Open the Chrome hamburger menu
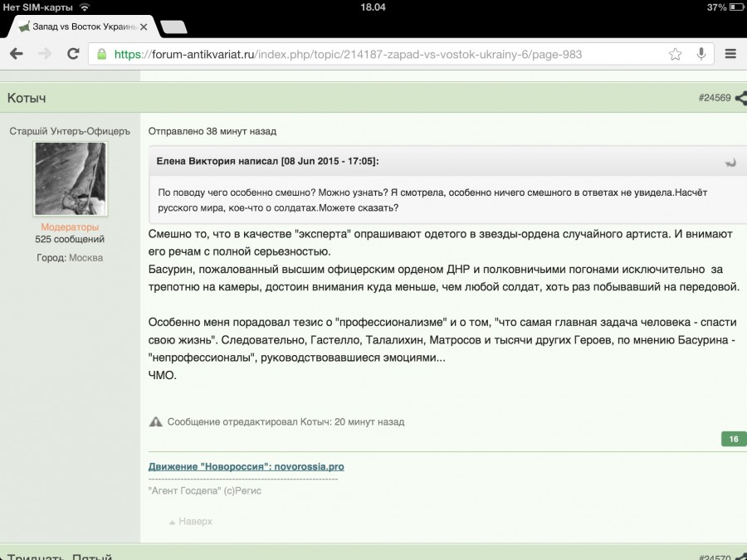This screenshot has height=560, width=747. [730, 54]
